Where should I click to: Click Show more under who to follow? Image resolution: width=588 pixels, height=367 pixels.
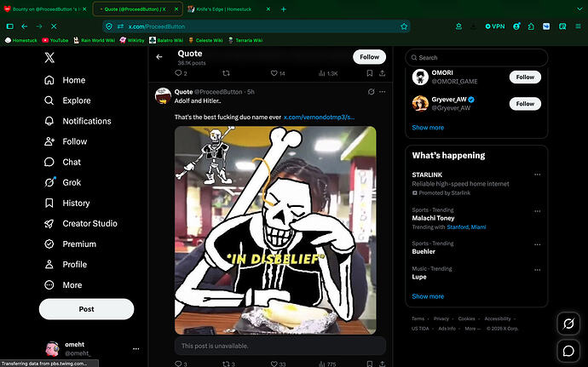[428, 128]
